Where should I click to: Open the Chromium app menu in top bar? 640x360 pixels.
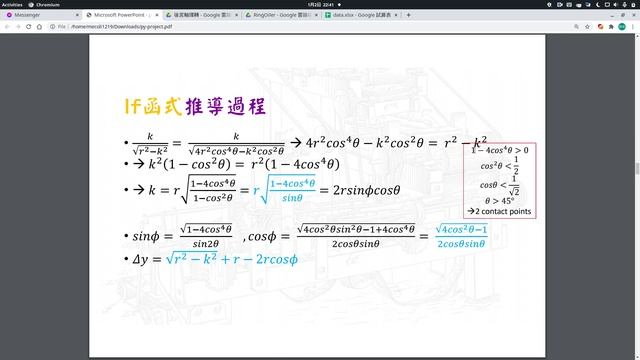coord(44,4)
